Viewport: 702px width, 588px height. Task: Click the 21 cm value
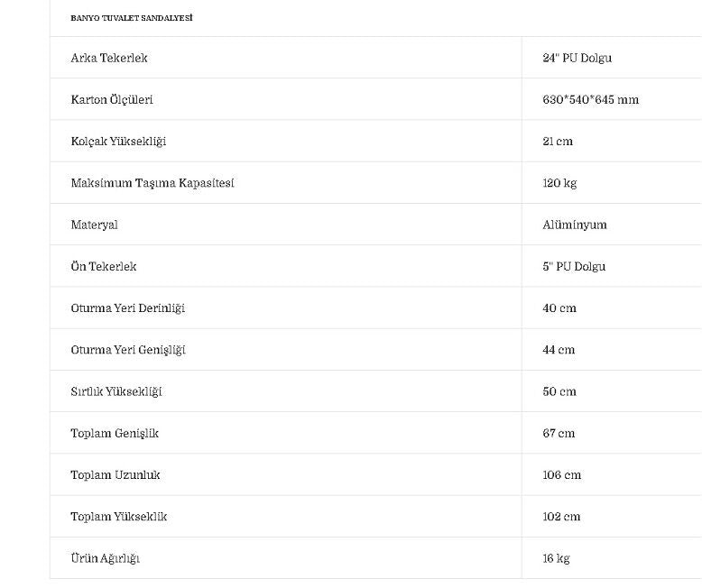[558, 142]
